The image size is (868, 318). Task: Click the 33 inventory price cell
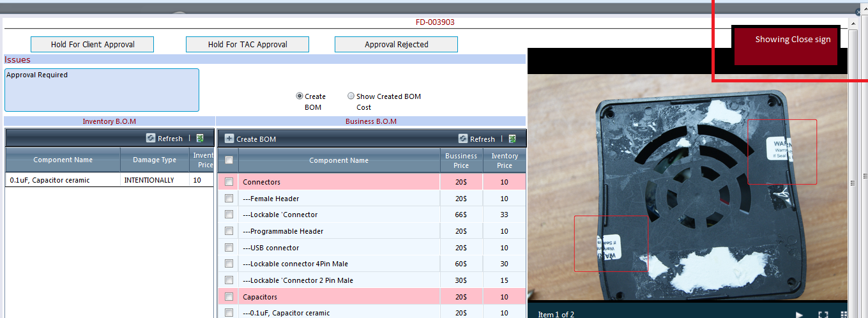[x=504, y=215]
